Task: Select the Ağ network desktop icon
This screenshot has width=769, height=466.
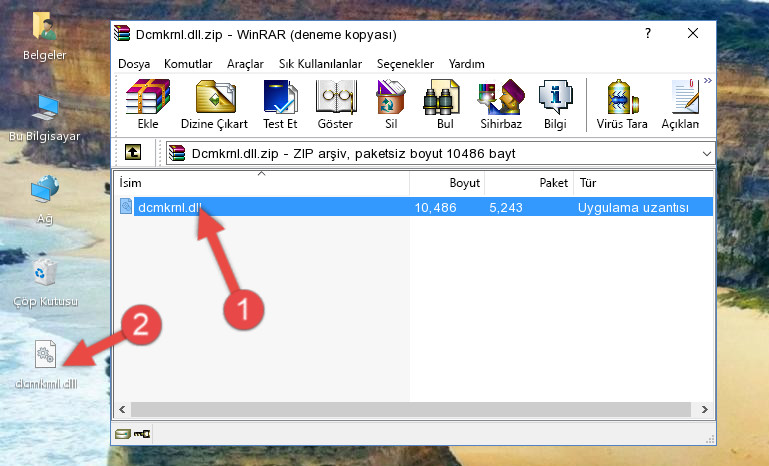Action: click(x=45, y=200)
